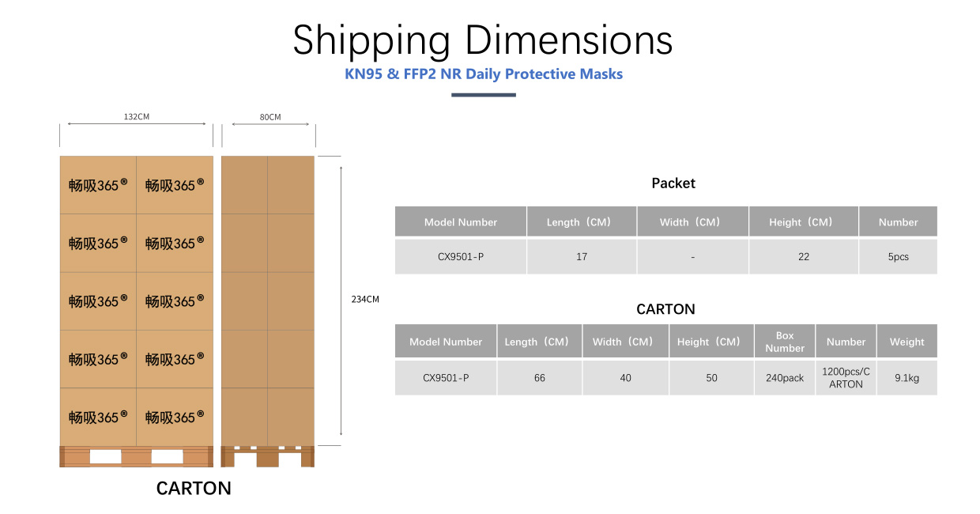Click the Packet Height (CM) header cell
The width and height of the screenshot is (980, 514).
coord(803,222)
